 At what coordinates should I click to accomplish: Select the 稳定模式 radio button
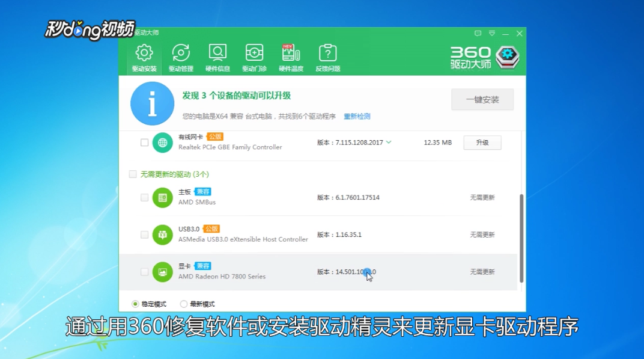tap(135, 304)
